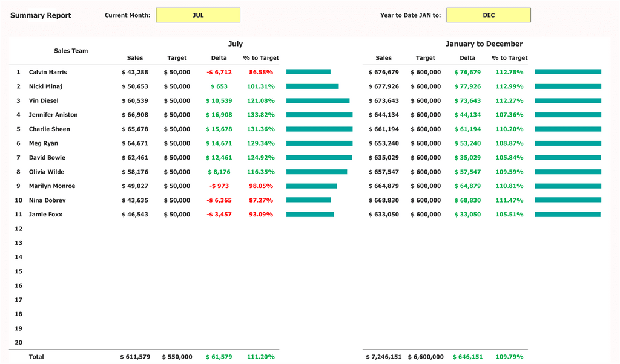Select the Sales Team column header
The width and height of the screenshot is (620, 364).
point(71,51)
